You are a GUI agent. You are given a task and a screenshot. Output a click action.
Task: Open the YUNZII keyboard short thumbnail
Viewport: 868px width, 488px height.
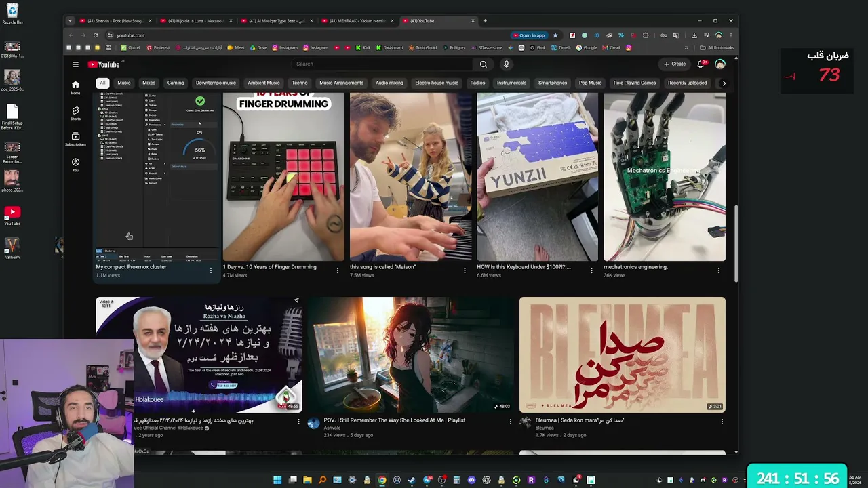pyautogui.click(x=538, y=177)
